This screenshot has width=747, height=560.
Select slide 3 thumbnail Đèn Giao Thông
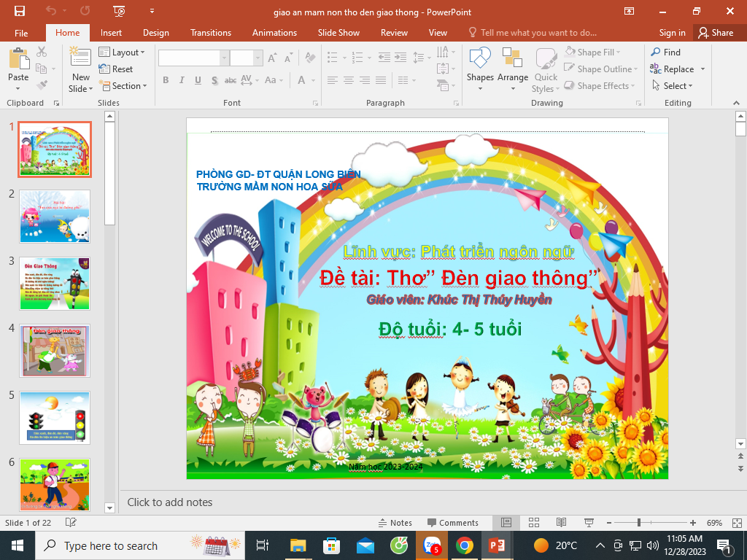click(x=55, y=284)
